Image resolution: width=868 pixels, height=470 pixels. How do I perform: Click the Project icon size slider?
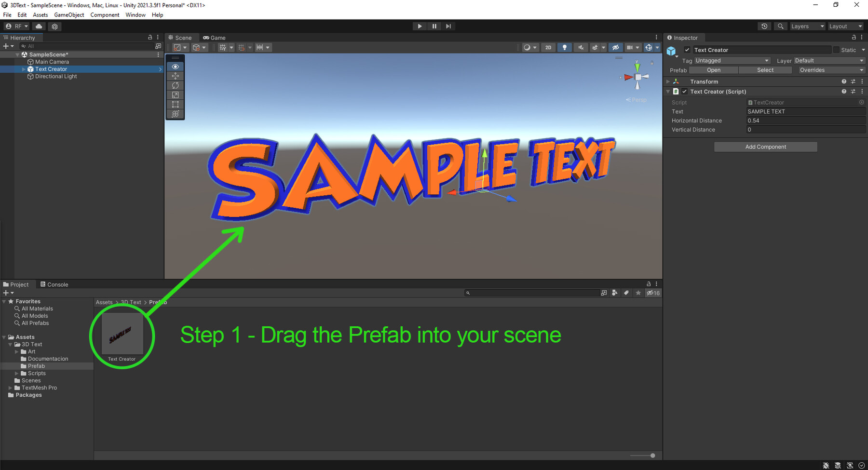[x=643, y=456]
